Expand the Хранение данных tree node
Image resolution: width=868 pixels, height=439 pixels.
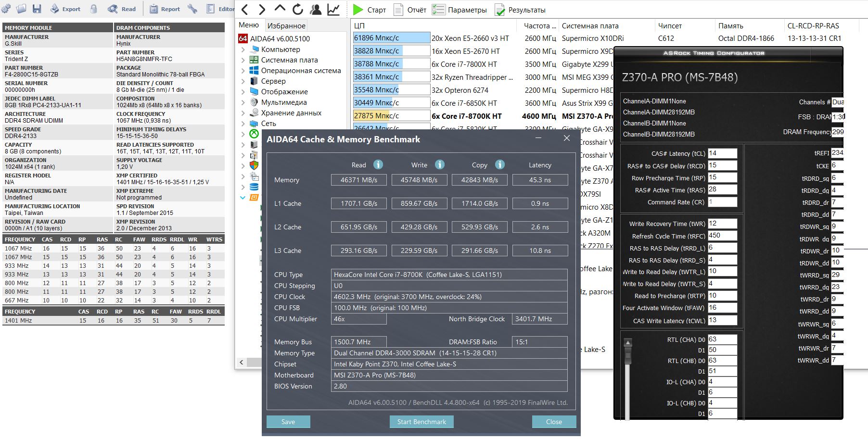coord(243,113)
